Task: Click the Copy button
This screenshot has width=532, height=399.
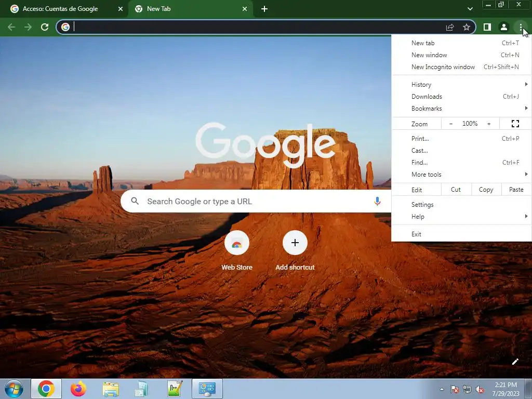Action: 486,190
